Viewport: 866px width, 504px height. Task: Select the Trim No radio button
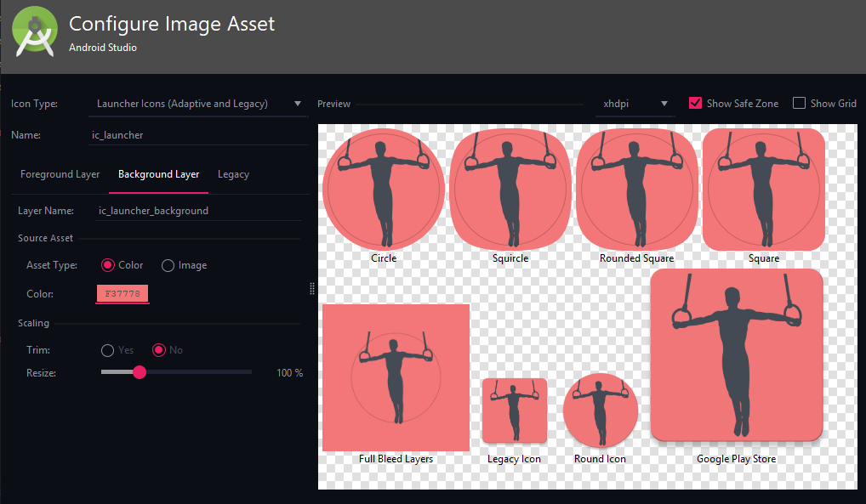(159, 350)
